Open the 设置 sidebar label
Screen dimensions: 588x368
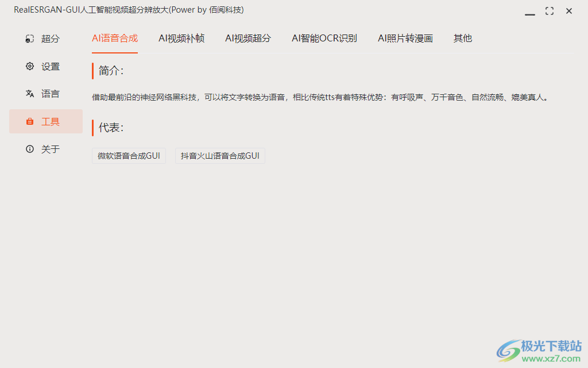pyautogui.click(x=51, y=67)
